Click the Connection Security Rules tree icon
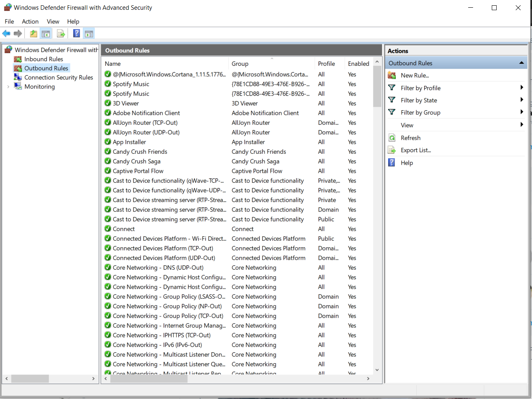This screenshot has height=399, width=532. coord(18,77)
